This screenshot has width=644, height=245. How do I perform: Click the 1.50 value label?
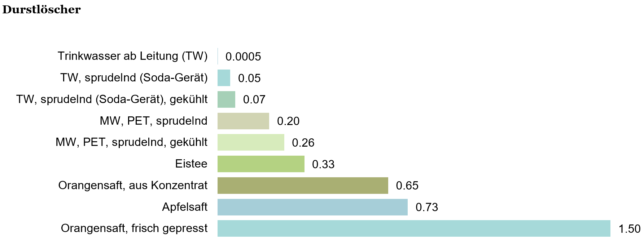pyautogui.click(x=629, y=229)
